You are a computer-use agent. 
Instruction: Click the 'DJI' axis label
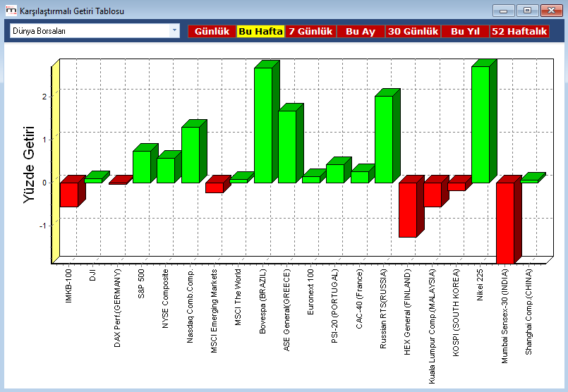coord(92,275)
